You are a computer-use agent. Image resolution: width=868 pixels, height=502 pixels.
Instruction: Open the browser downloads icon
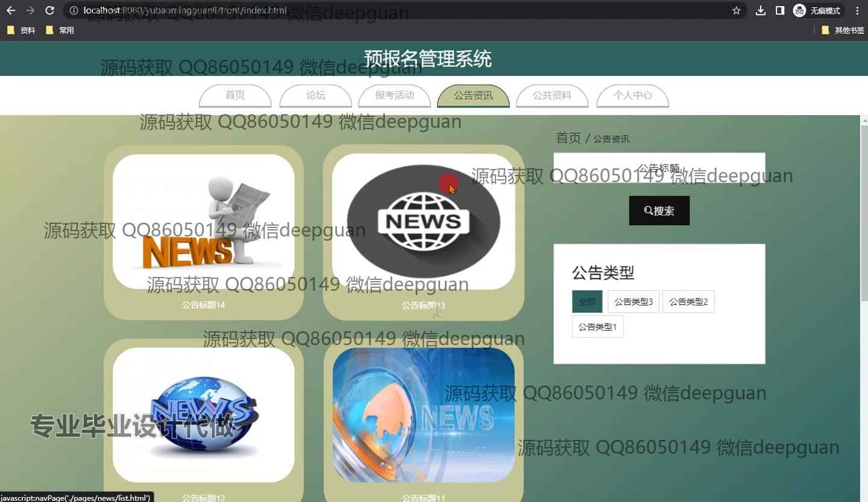tap(761, 10)
